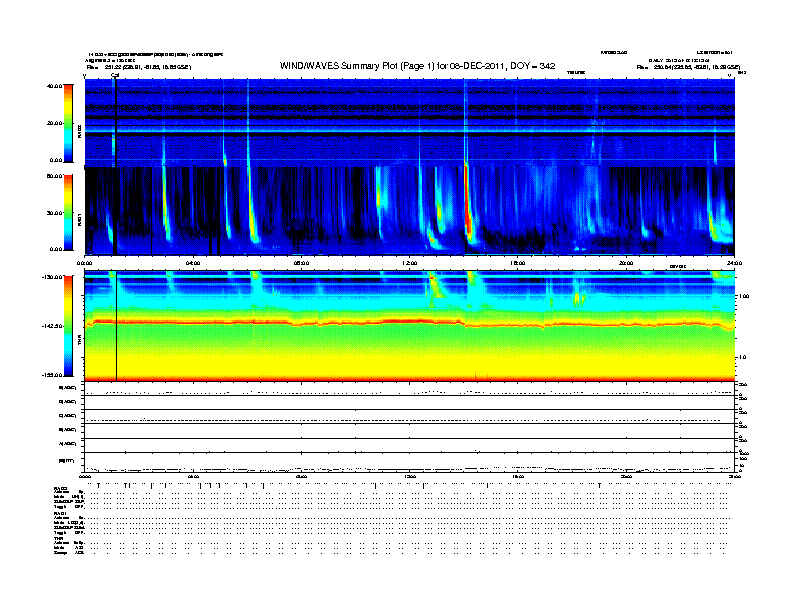
Task: Select the RAD2 rainbow color scale bar
Action: point(68,123)
